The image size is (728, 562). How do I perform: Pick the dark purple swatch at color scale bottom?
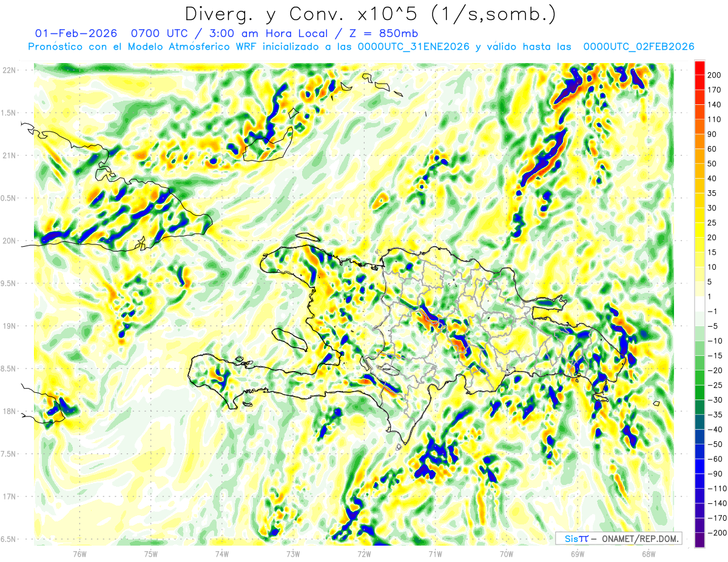point(699,540)
